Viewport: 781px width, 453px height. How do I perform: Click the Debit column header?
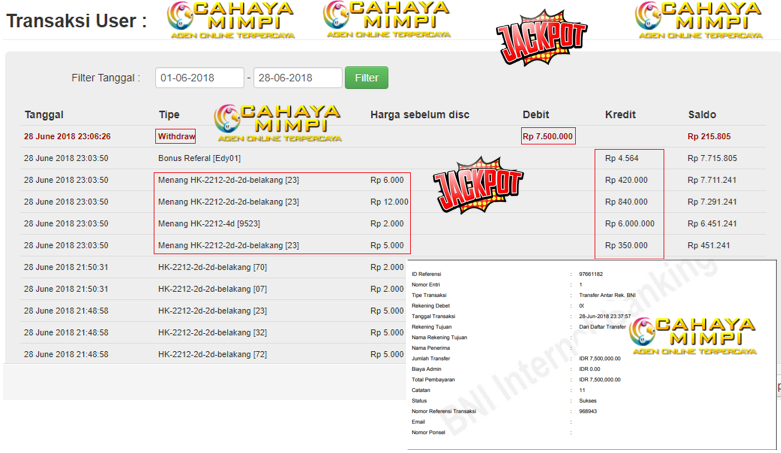(536, 115)
